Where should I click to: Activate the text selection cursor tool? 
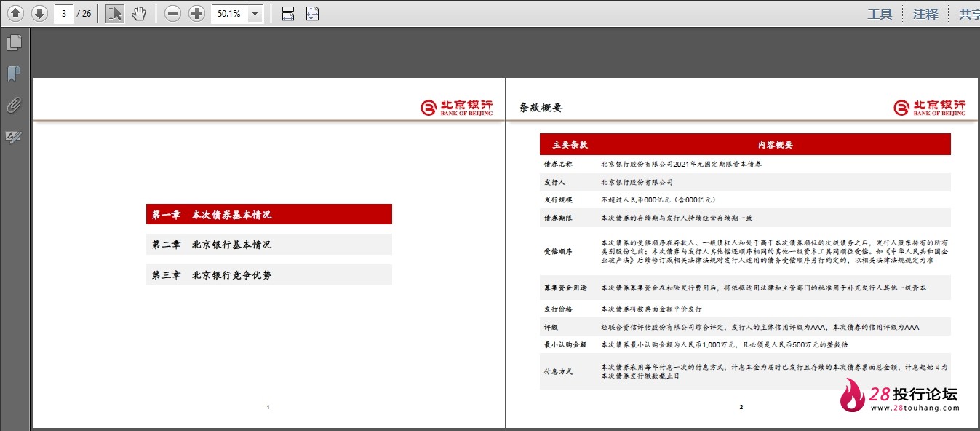tap(114, 13)
